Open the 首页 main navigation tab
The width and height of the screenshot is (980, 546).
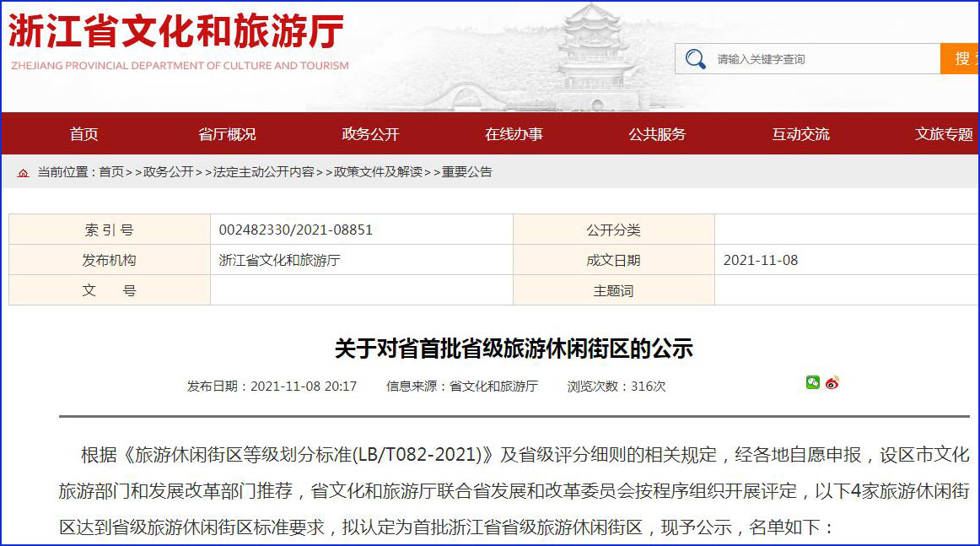pyautogui.click(x=84, y=134)
